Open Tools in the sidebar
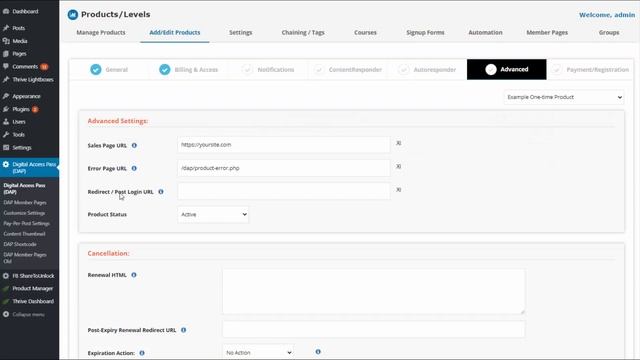 click(18, 135)
